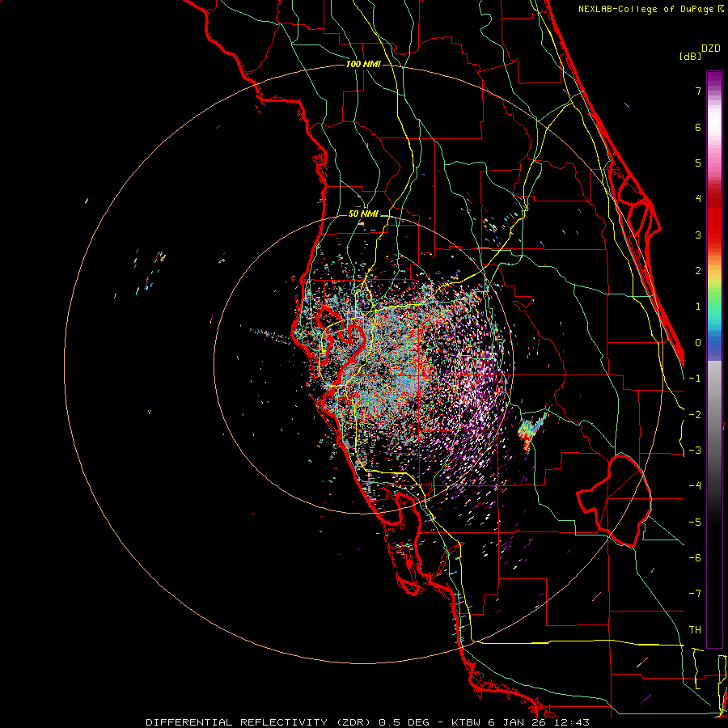
Task: Click the -7 value on the dB scale
Action: [695, 594]
